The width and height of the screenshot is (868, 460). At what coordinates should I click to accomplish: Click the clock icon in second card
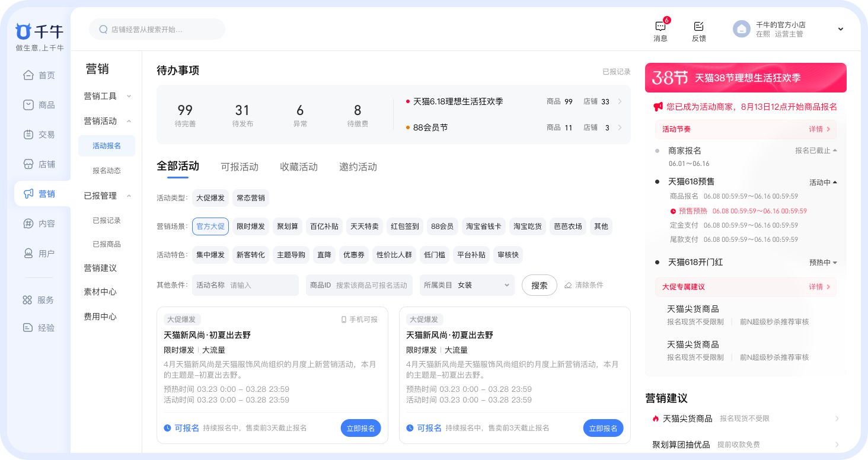coord(410,428)
